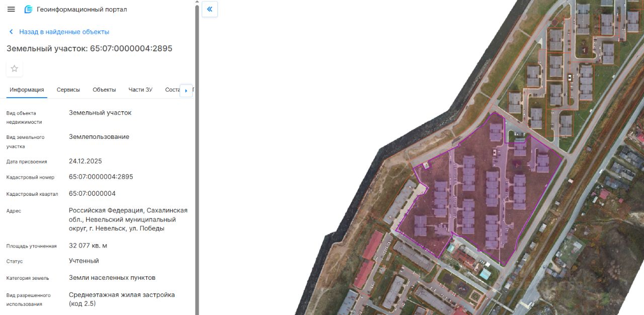Screen dimensions: 644x315
Task: Click the Геоинформационный портал title text
Action: click(x=82, y=9)
